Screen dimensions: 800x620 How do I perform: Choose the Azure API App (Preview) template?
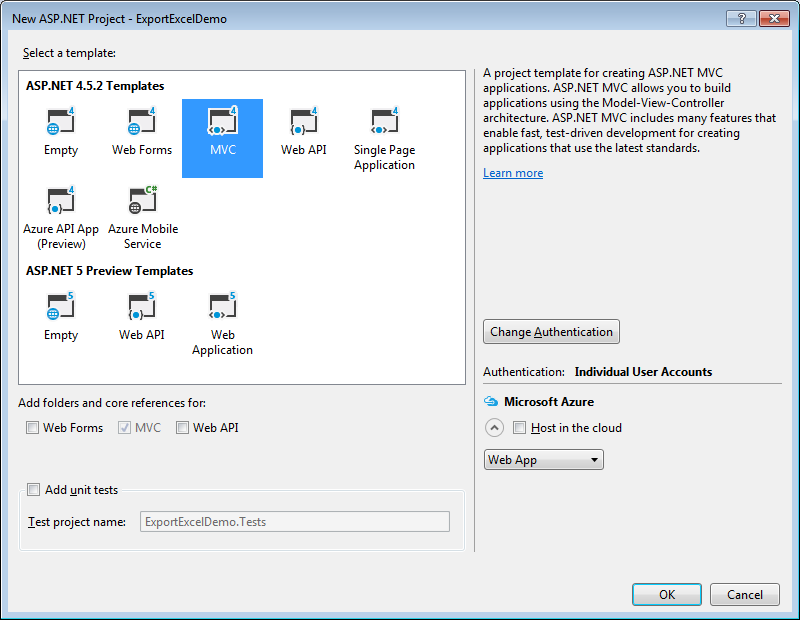pyautogui.click(x=61, y=218)
